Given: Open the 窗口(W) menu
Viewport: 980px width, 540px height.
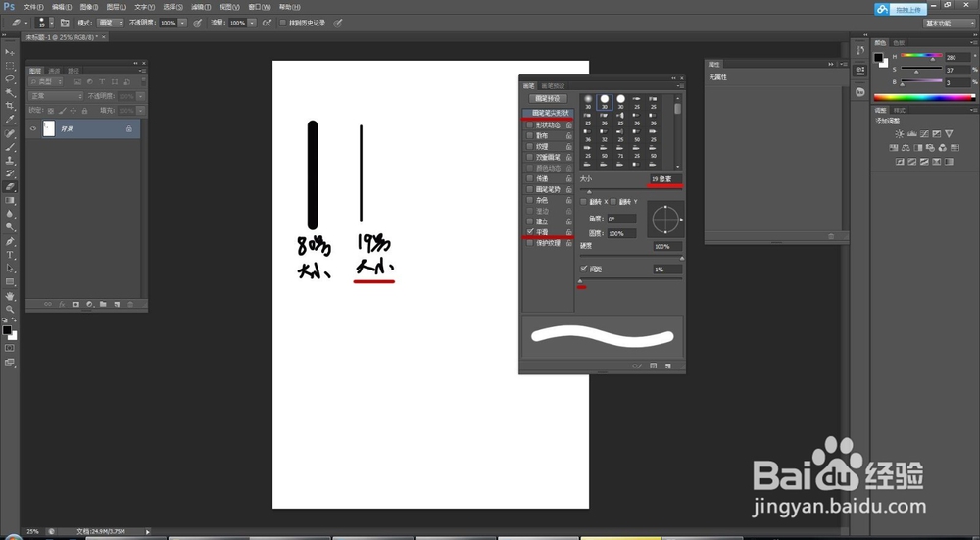Looking at the screenshot, I should point(260,7).
